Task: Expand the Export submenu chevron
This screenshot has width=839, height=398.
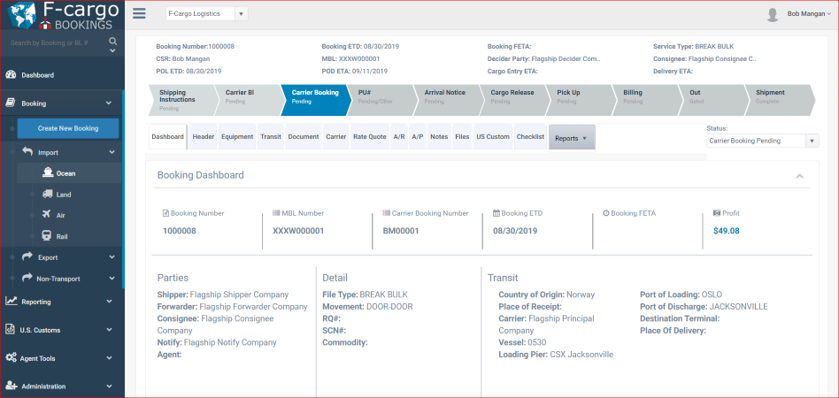Action: [112, 257]
